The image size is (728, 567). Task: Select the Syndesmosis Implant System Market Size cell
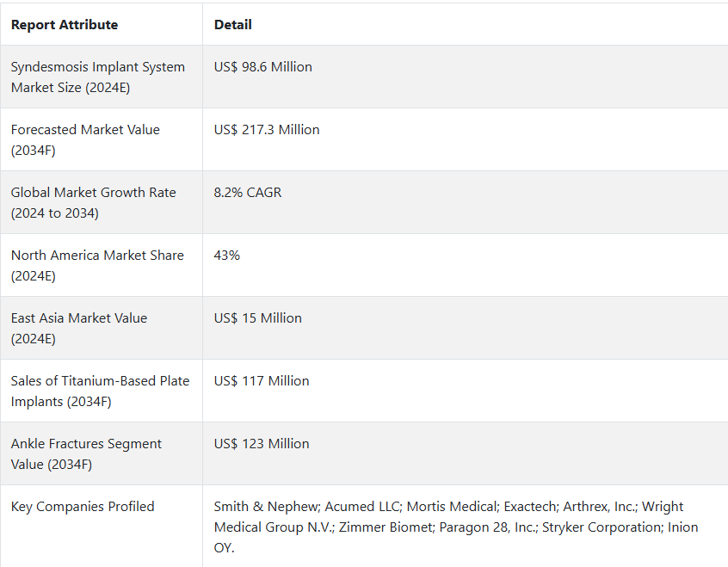pos(102,77)
